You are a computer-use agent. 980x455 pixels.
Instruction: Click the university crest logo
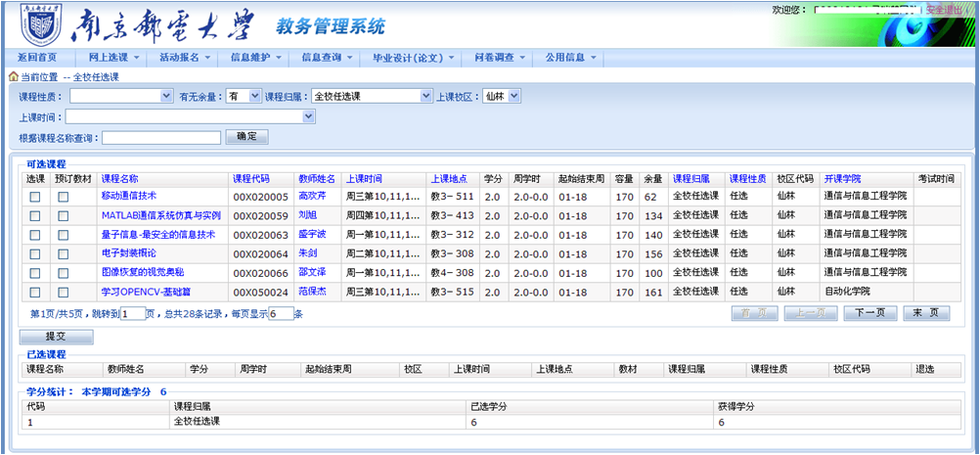42,23
